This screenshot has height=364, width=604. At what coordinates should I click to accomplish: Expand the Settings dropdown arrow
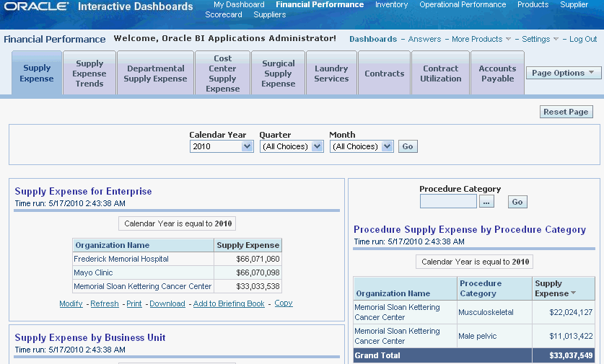[x=556, y=39]
